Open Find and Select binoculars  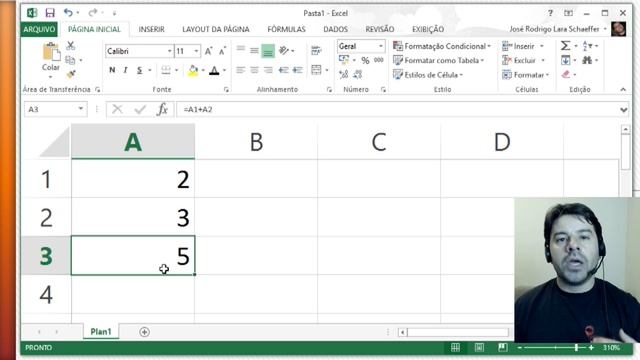(x=587, y=60)
